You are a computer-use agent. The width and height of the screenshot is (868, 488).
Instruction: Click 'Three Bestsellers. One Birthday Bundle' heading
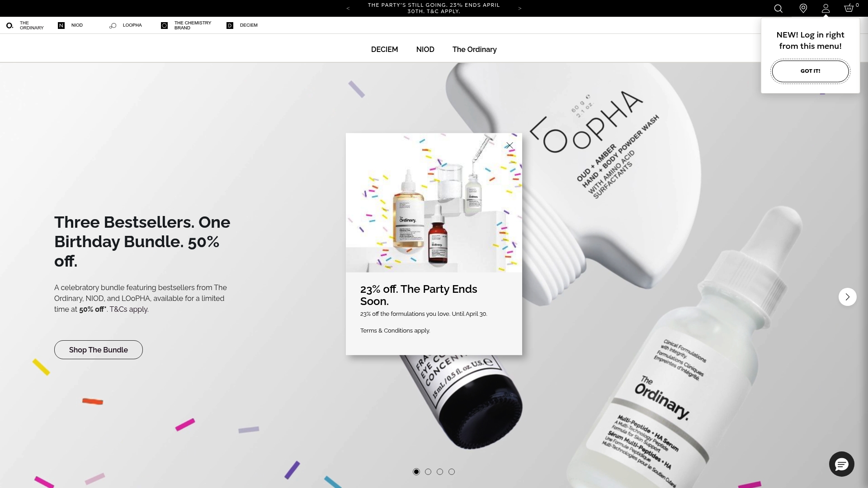[142, 241]
